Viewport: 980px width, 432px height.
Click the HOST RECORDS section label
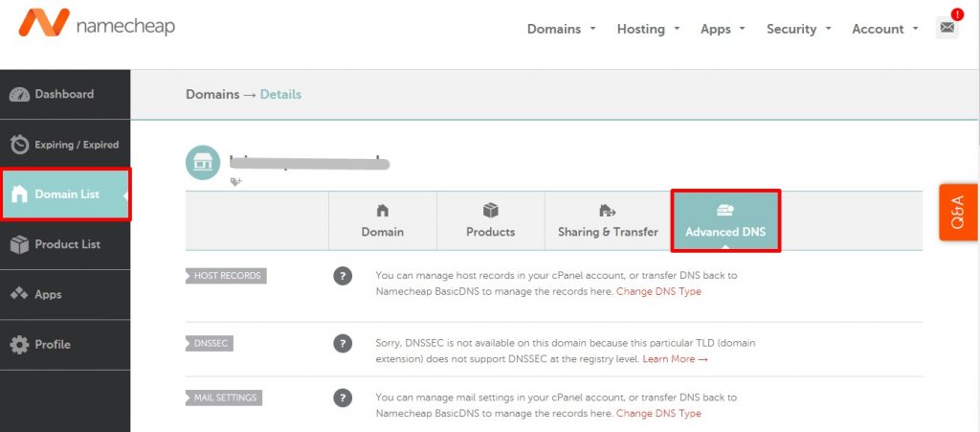click(x=227, y=276)
